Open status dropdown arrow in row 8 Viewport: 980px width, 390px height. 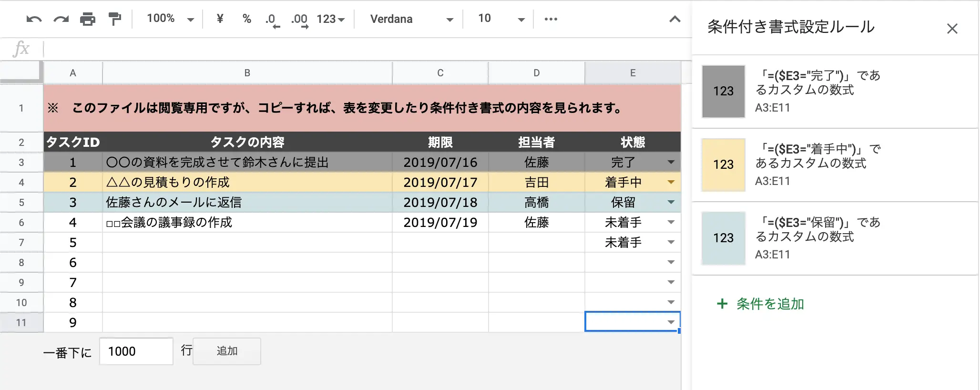click(671, 262)
